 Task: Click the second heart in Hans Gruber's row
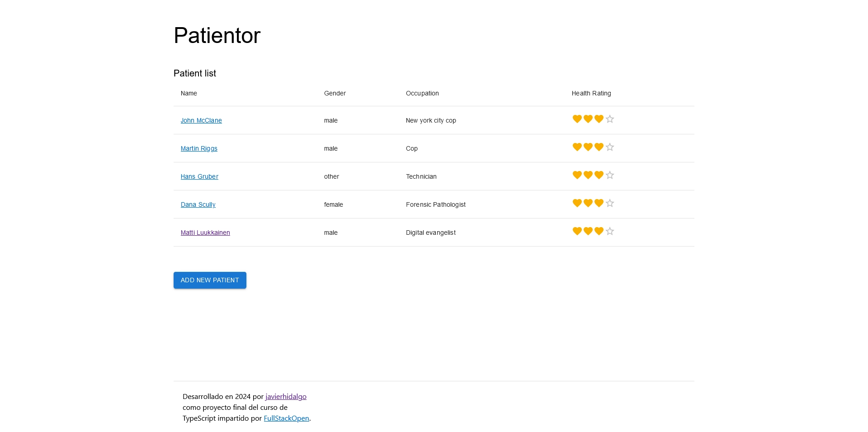[x=588, y=175]
